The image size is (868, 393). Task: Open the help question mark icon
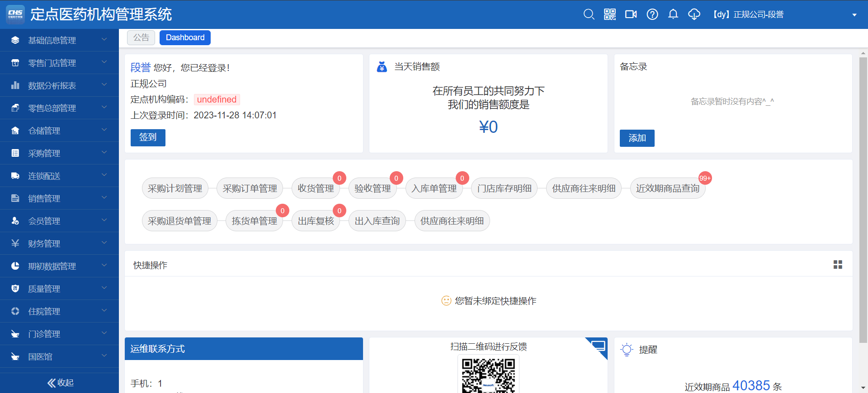coord(652,14)
